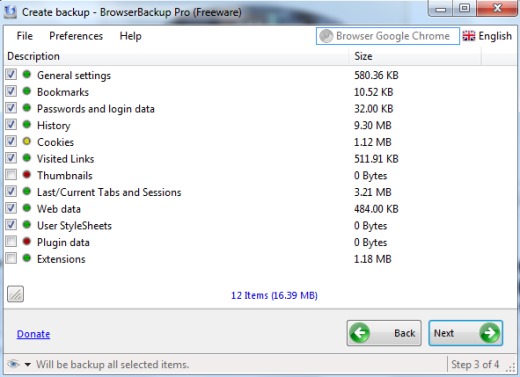Viewport: 520px width, 377px height.
Task: Click the Next button
Action: point(466,333)
